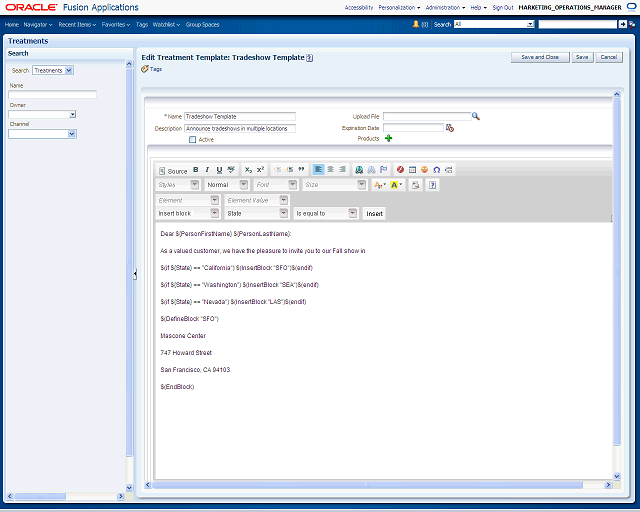Click the Cancel button
640x512 pixels.
609,57
